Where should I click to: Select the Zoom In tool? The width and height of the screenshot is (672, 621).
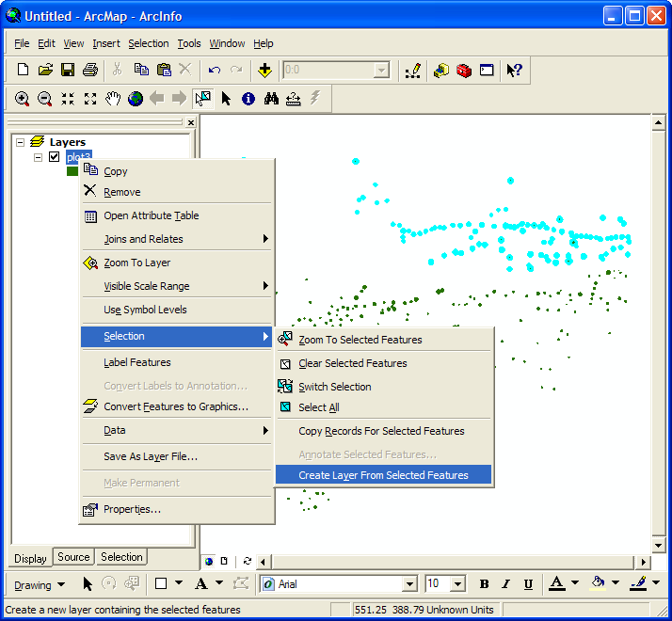(x=23, y=99)
